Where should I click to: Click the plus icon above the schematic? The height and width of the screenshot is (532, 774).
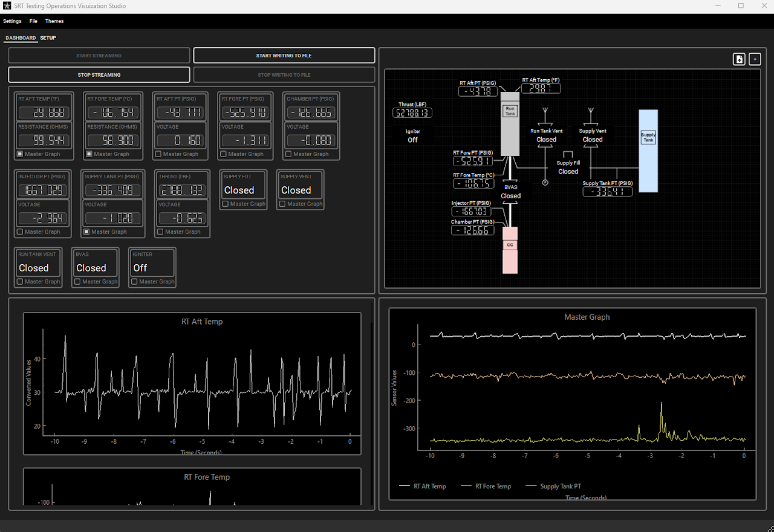[x=755, y=59]
